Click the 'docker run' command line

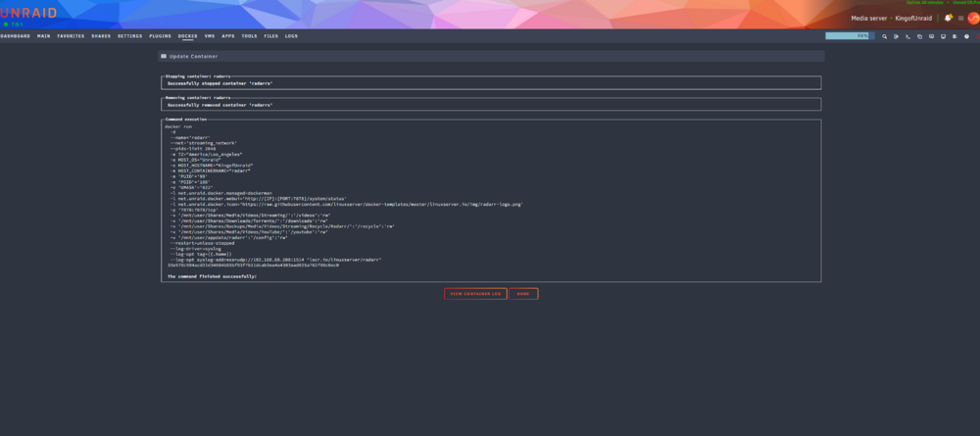(x=178, y=126)
